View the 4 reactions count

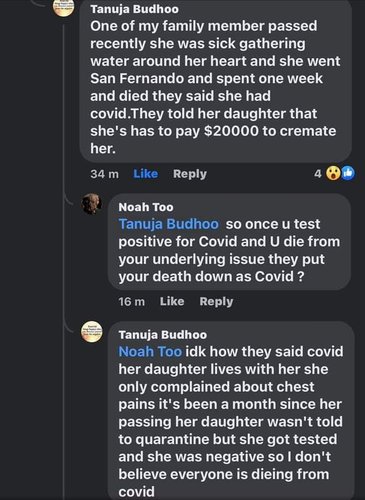[318, 173]
